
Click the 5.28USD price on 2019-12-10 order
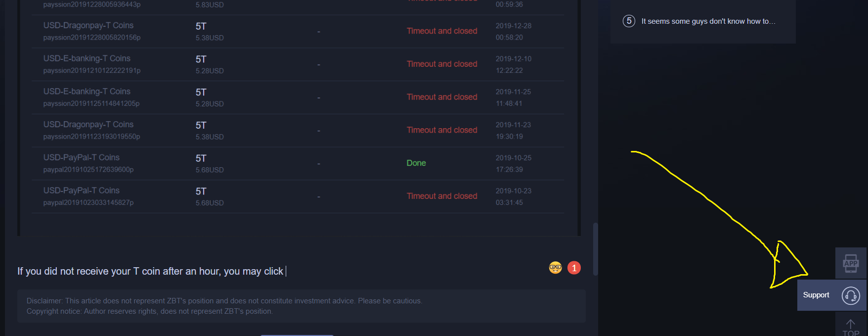210,71
